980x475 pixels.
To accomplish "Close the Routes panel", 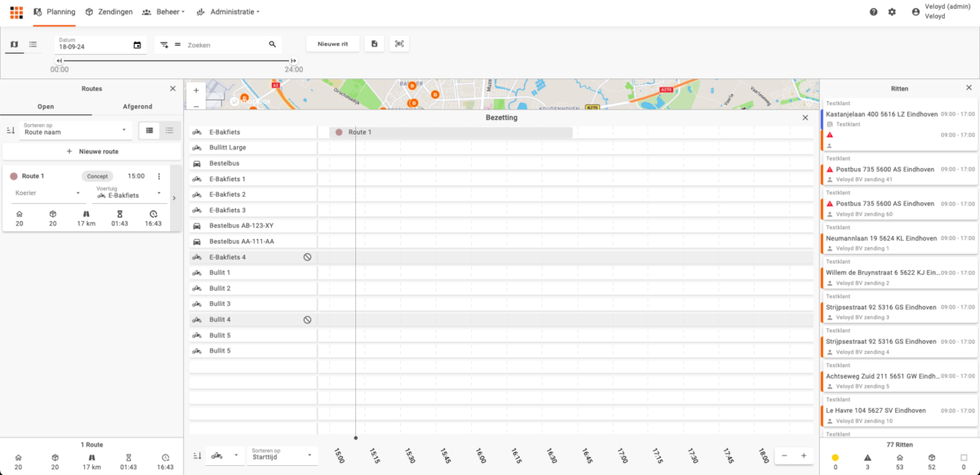I will pyautogui.click(x=172, y=88).
